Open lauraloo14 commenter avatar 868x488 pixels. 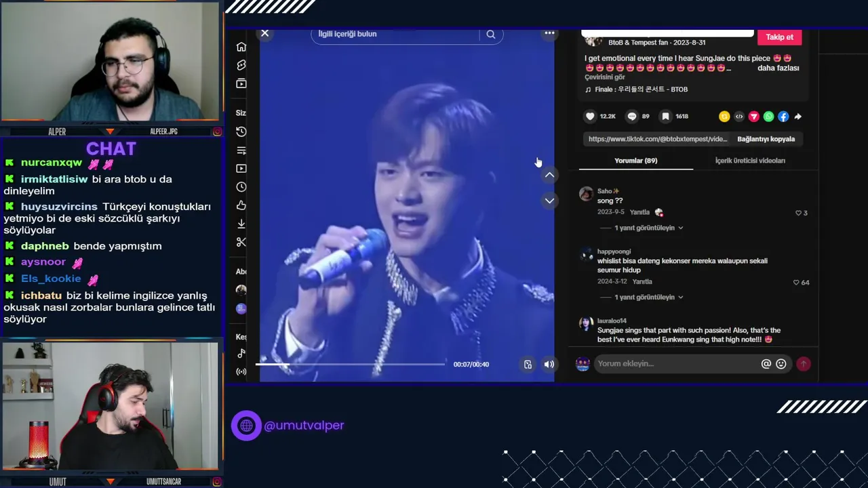[587, 324]
